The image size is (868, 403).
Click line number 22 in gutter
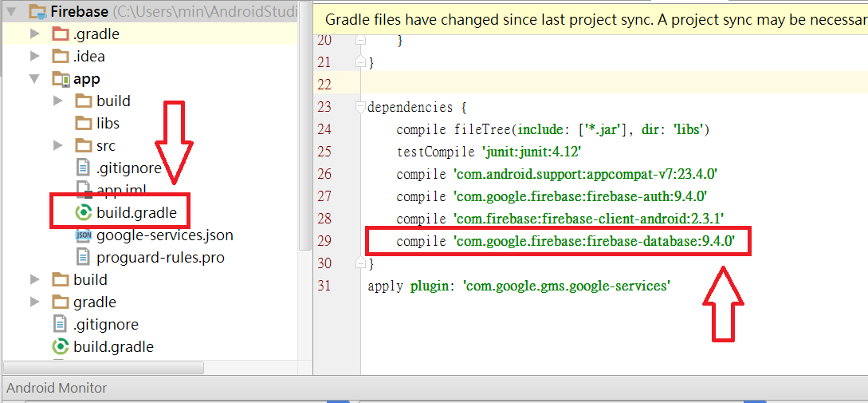pos(324,85)
